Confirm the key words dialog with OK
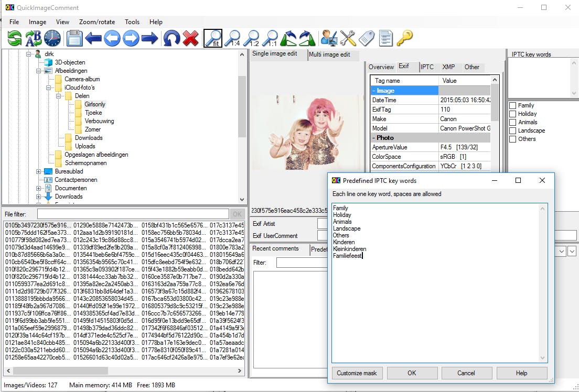 pyautogui.click(x=412, y=373)
